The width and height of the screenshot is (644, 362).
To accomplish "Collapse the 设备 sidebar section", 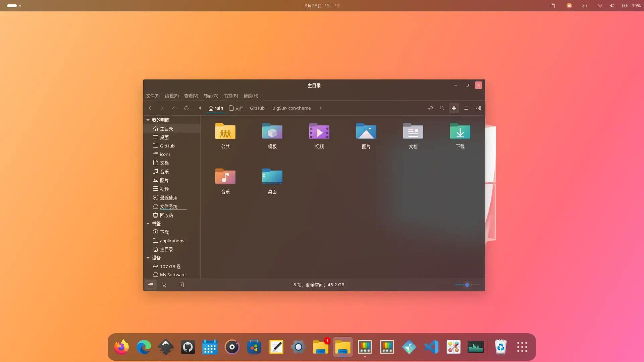I will point(148,258).
